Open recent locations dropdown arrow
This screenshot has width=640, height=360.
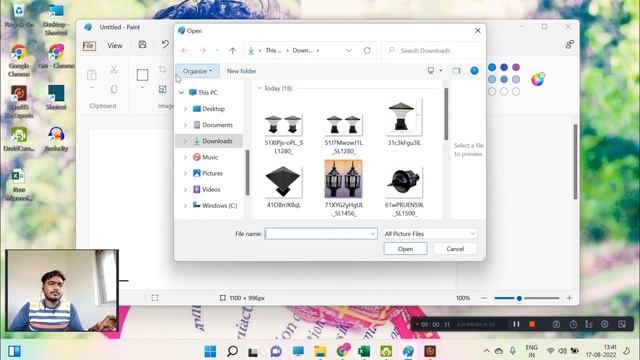pyautogui.click(x=217, y=51)
